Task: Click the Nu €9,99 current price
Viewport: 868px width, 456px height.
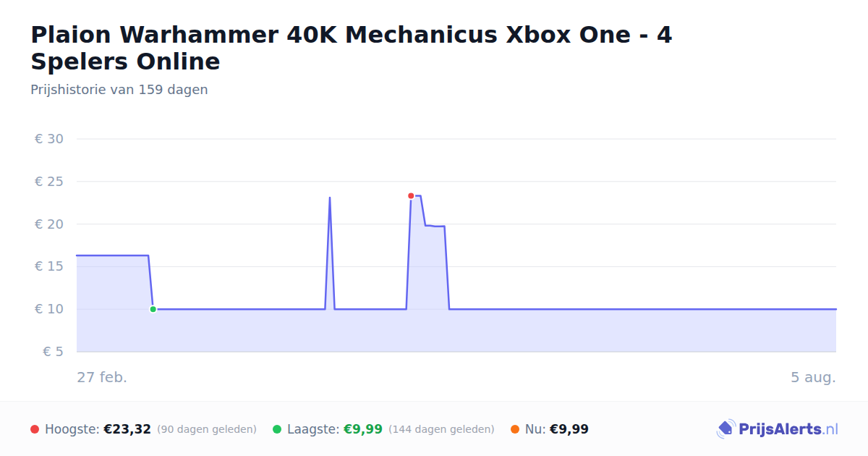Action: click(569, 429)
